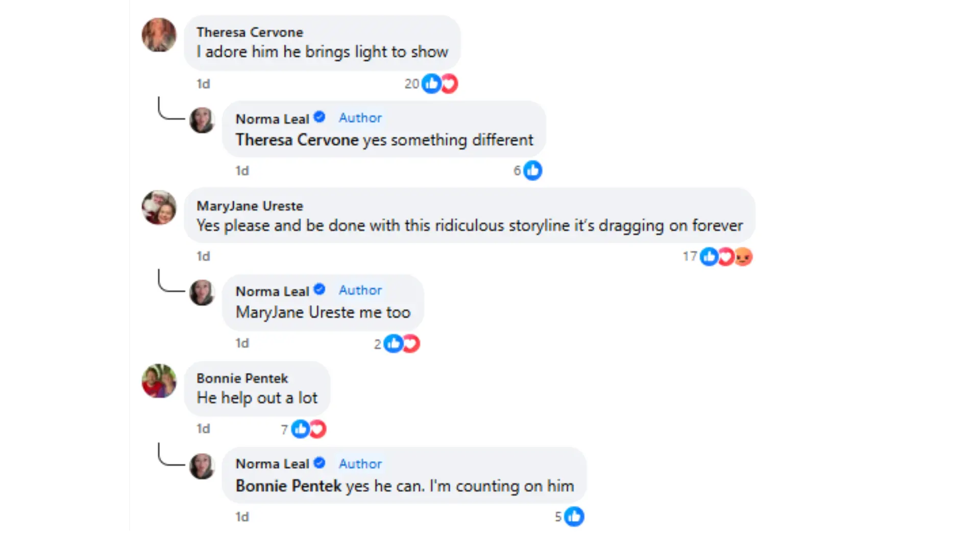The width and height of the screenshot is (980, 551).
Task: Open the Theresa Cervone commenter name link
Action: coord(250,32)
